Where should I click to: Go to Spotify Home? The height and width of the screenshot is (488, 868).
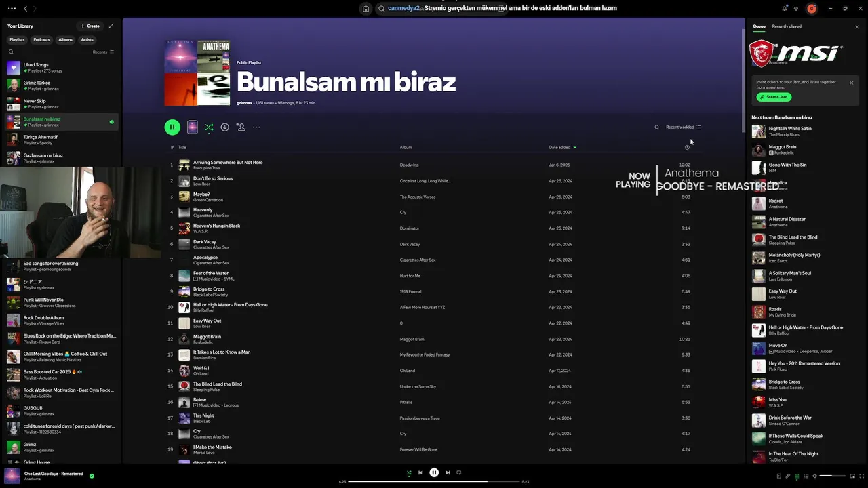pyautogui.click(x=366, y=9)
